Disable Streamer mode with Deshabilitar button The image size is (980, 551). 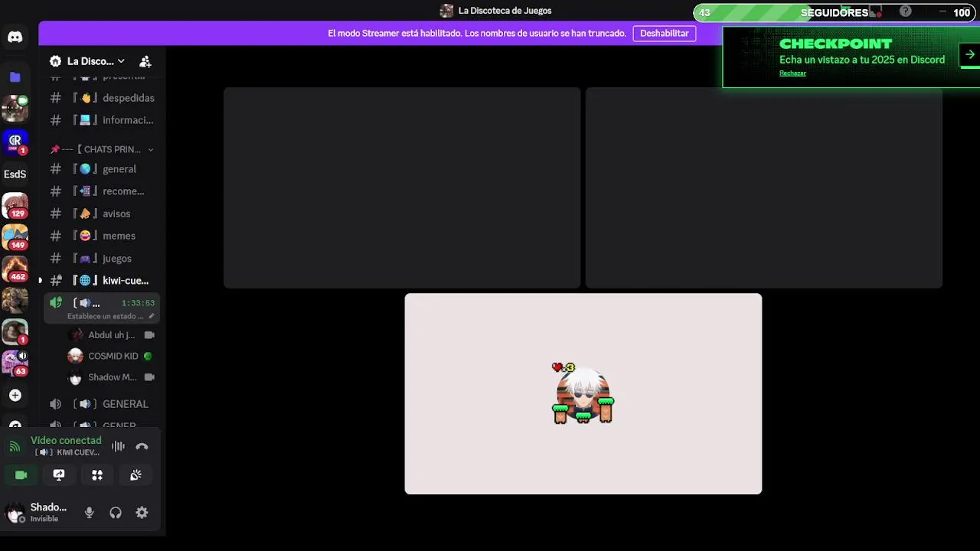(665, 34)
